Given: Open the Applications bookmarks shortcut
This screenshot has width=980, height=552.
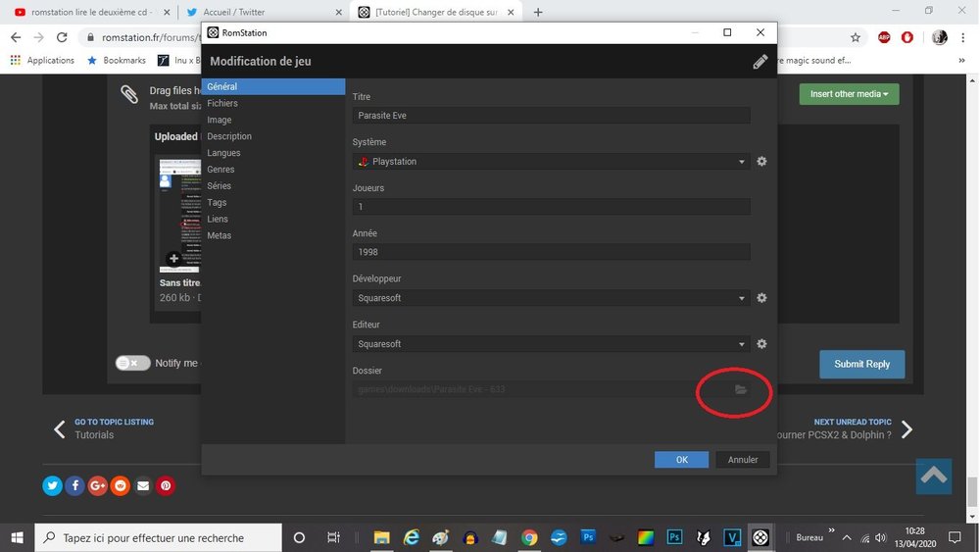Looking at the screenshot, I should click(42, 61).
